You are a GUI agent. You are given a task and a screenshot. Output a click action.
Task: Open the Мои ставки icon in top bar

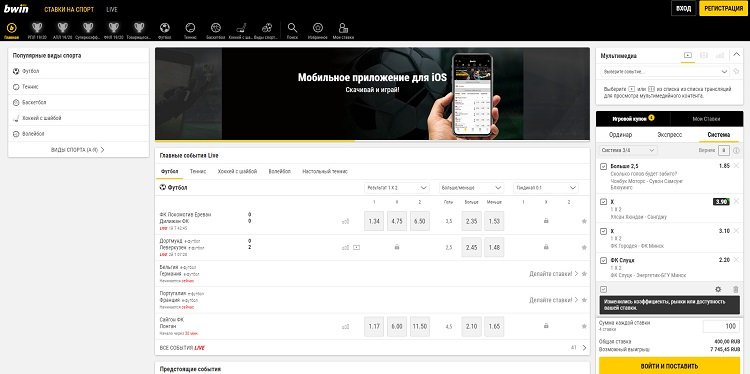point(342,28)
